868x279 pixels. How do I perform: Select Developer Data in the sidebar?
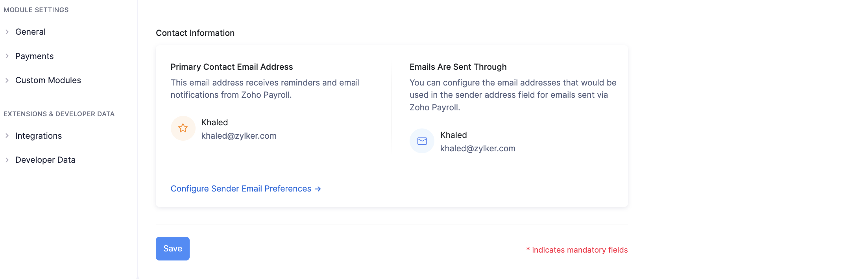[45, 160]
